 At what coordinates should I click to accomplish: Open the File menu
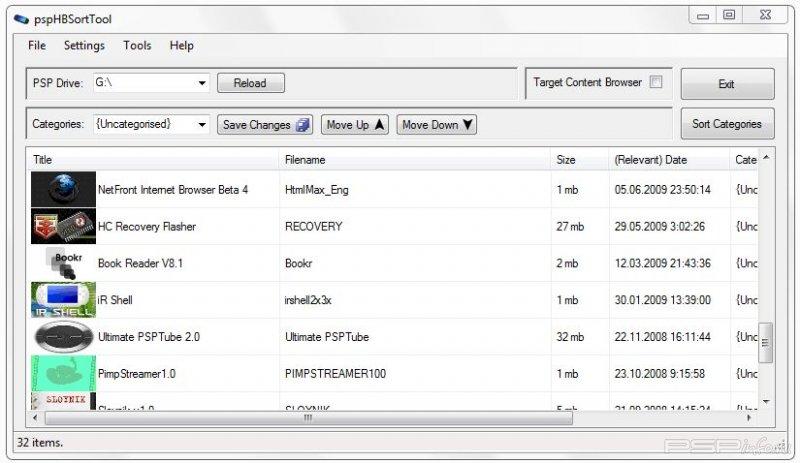37,46
